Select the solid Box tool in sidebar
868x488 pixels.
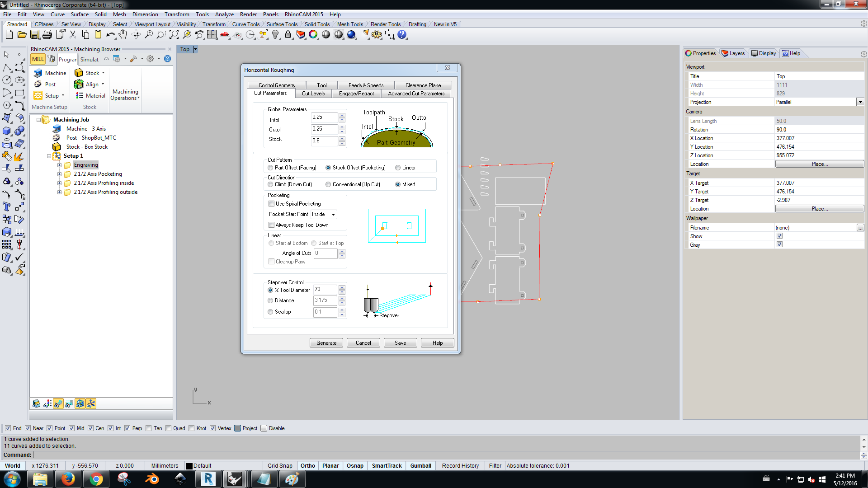pyautogui.click(x=7, y=131)
